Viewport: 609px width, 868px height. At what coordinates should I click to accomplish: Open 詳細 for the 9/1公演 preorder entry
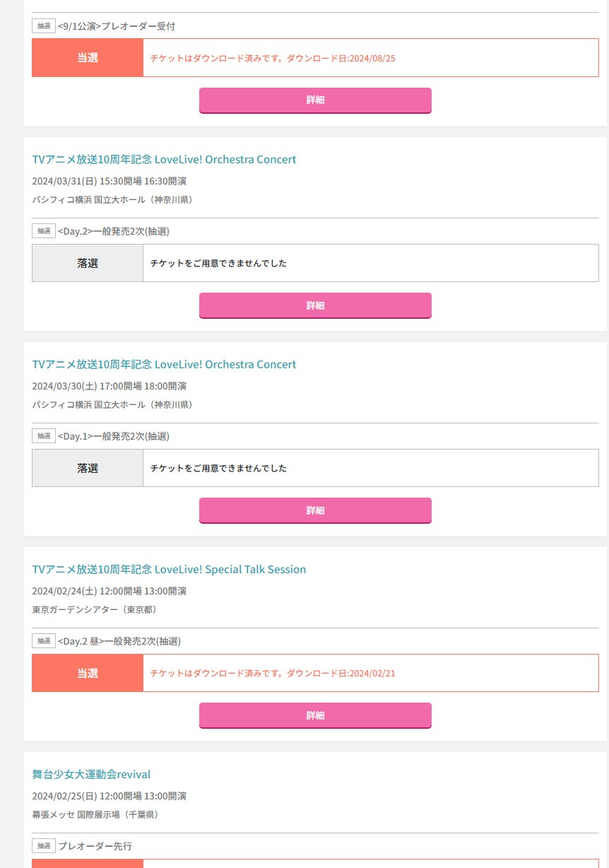click(315, 100)
